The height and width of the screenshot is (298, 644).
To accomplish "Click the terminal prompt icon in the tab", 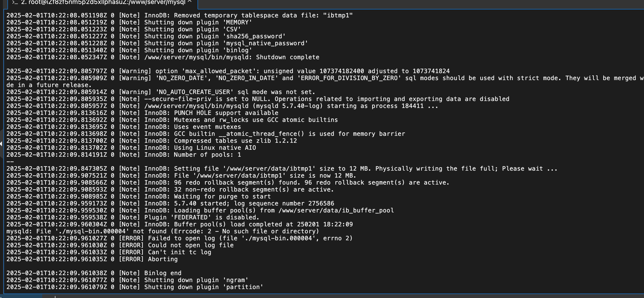I will coord(15,2).
